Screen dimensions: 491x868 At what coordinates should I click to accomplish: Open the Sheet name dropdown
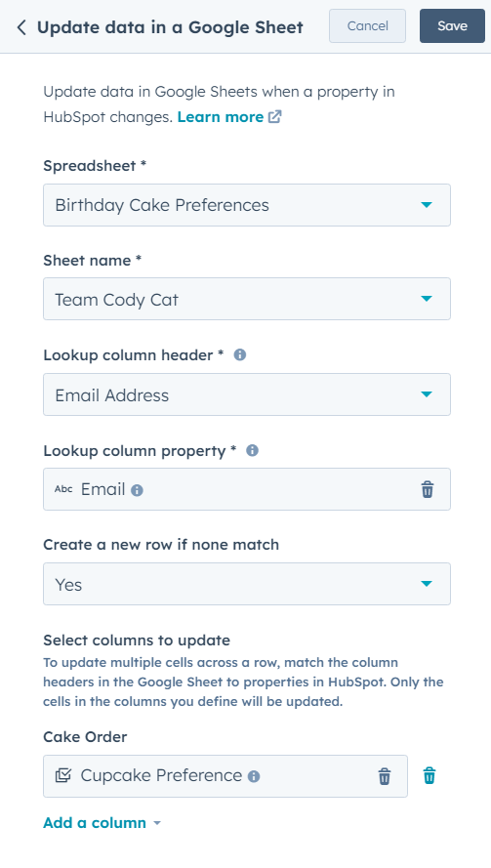tap(247, 299)
